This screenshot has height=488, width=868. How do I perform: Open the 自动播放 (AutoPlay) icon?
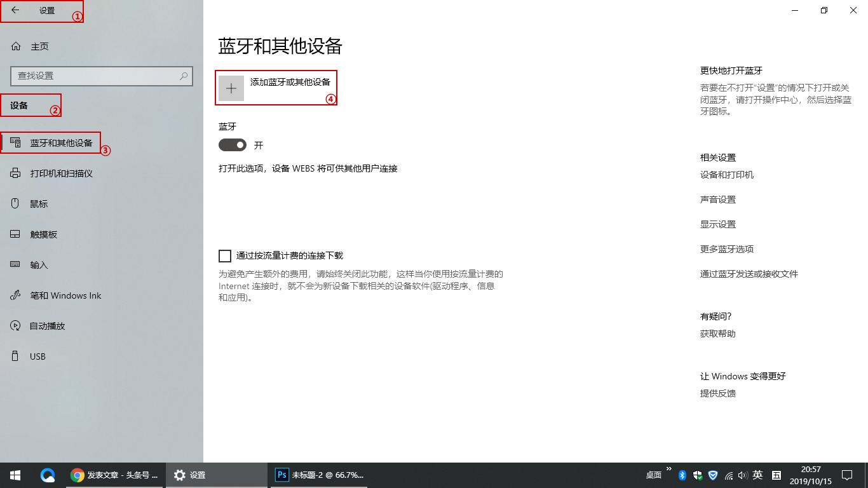[15, 325]
